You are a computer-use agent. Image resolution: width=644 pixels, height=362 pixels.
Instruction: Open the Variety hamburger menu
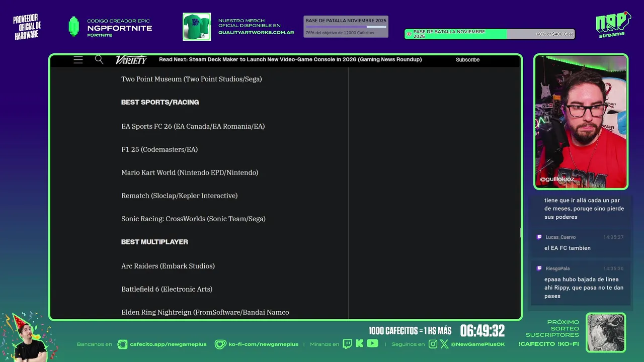(x=78, y=60)
